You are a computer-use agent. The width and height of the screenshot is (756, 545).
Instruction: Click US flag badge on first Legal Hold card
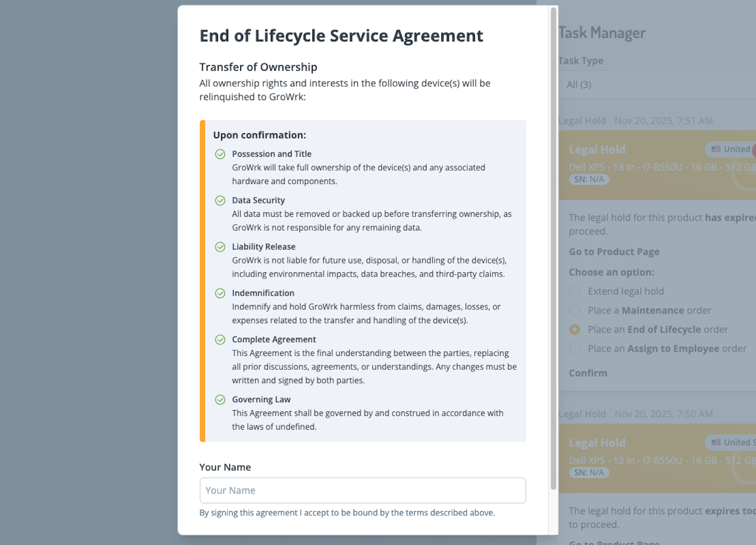click(731, 149)
